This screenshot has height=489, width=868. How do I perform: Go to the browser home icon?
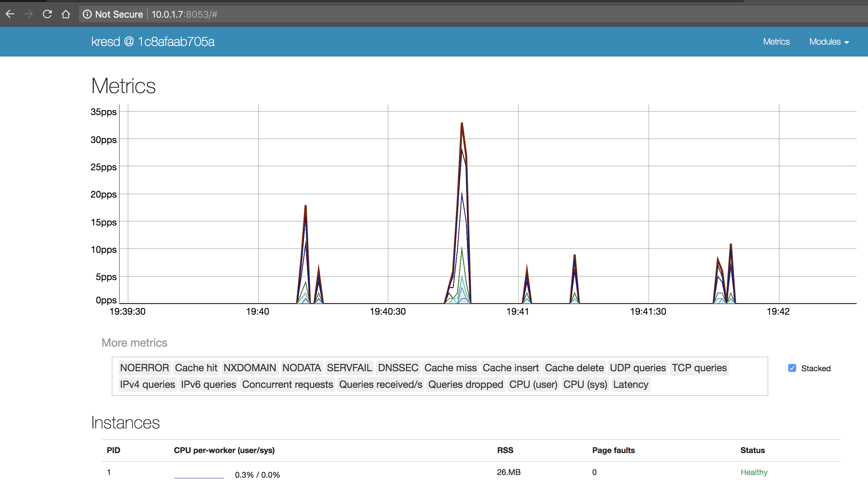click(66, 14)
